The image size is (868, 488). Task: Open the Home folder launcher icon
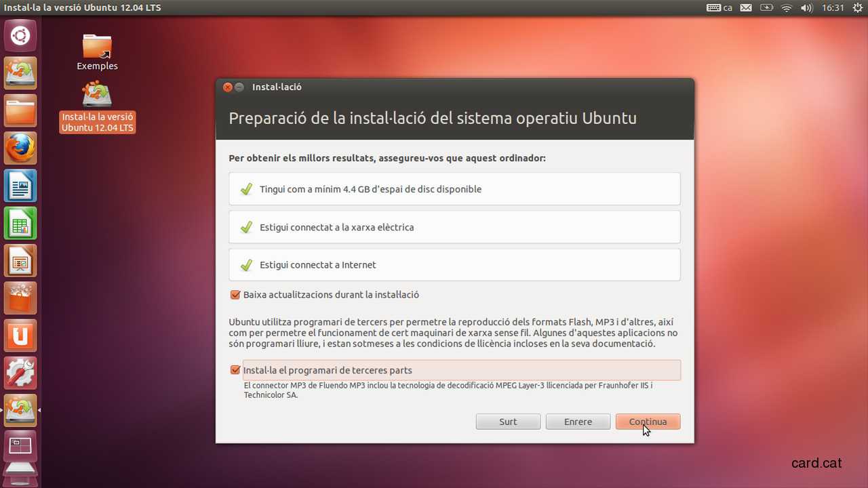(x=20, y=110)
